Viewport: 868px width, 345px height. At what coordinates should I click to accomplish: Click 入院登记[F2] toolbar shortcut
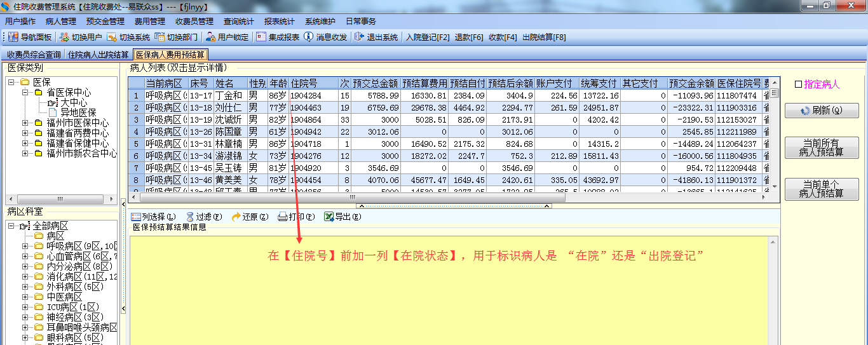pos(428,37)
